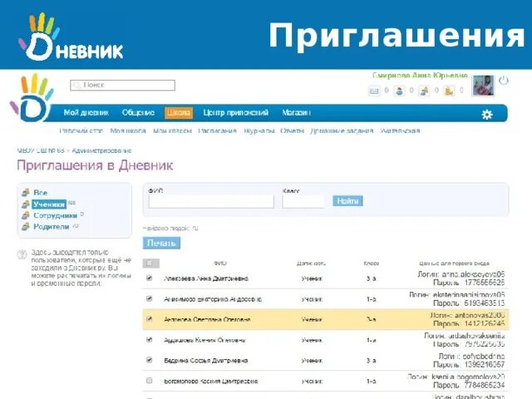Click the people icon beside Родители
This screenshot has height=399, width=532.
(26, 227)
